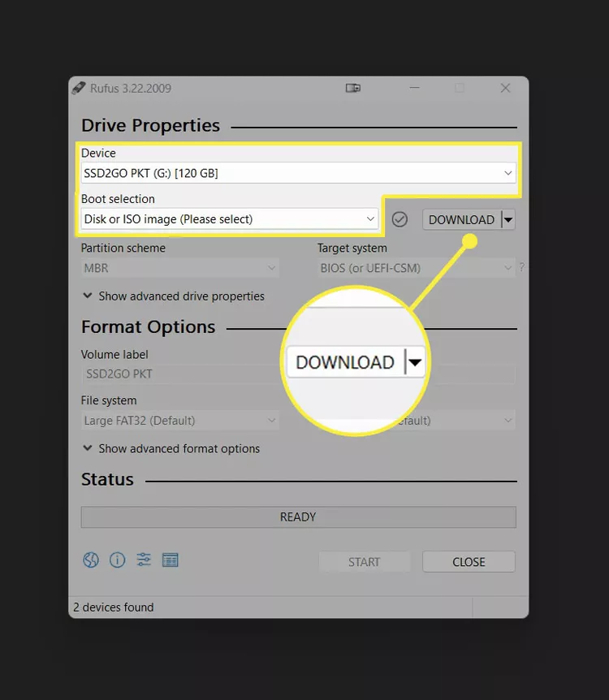Click the 'Drive Properties' heading
Screen dimensions: 609x700
tap(150, 125)
